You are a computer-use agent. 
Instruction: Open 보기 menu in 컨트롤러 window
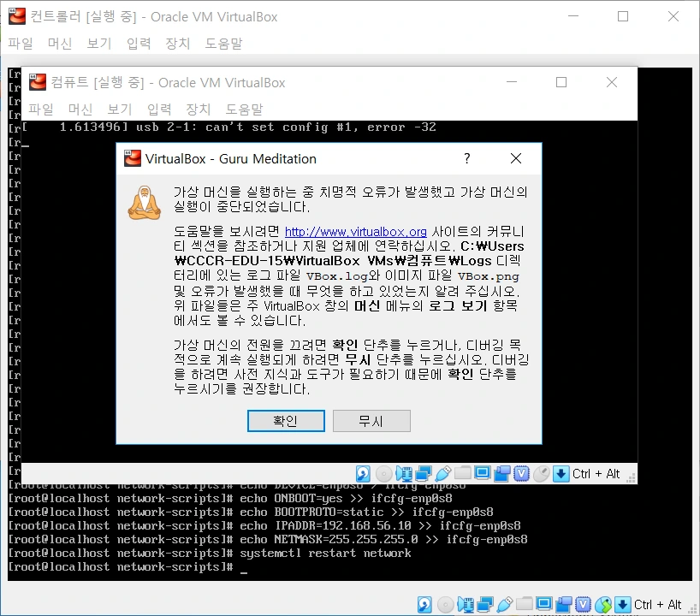click(99, 44)
